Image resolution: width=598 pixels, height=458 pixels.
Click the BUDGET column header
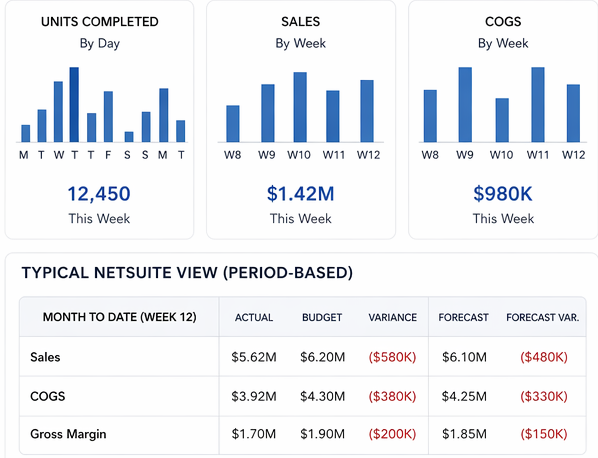click(x=322, y=317)
